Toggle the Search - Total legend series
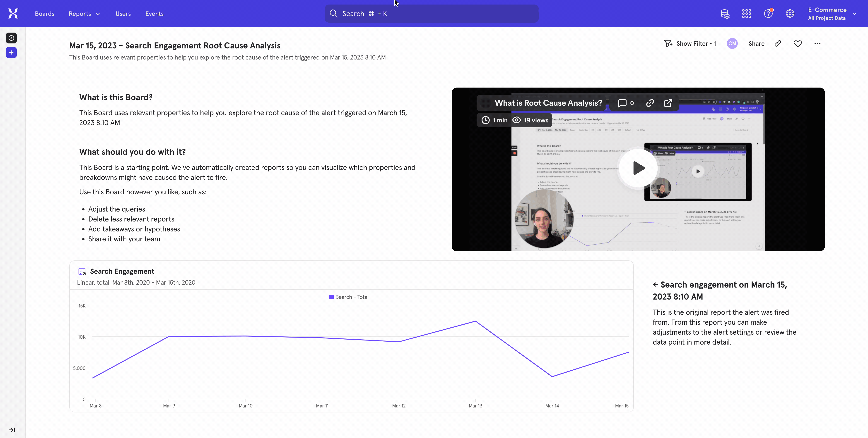868x438 pixels. [x=348, y=297]
